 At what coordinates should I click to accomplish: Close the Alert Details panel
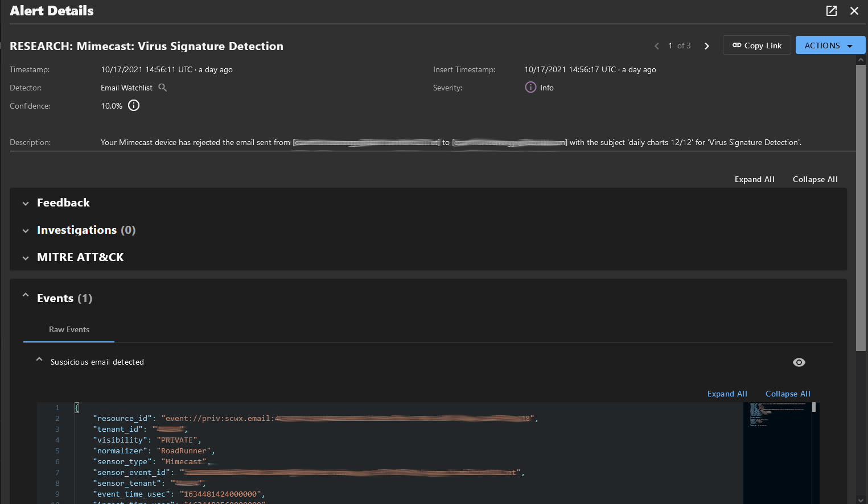[854, 11]
